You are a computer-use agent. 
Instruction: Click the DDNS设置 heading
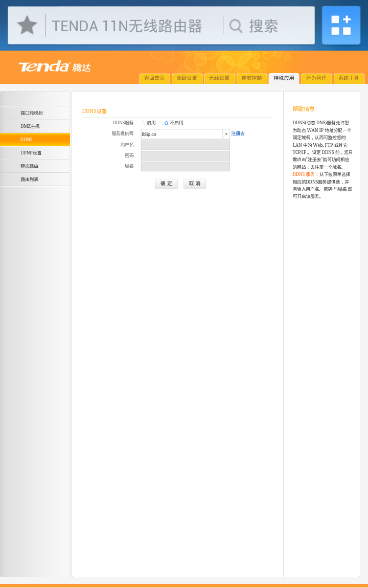pyautogui.click(x=95, y=111)
